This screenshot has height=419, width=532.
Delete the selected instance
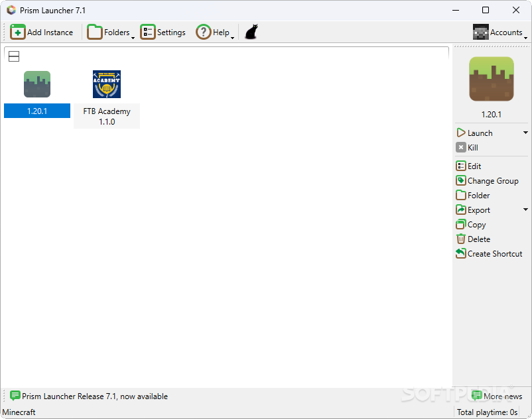tap(474, 239)
